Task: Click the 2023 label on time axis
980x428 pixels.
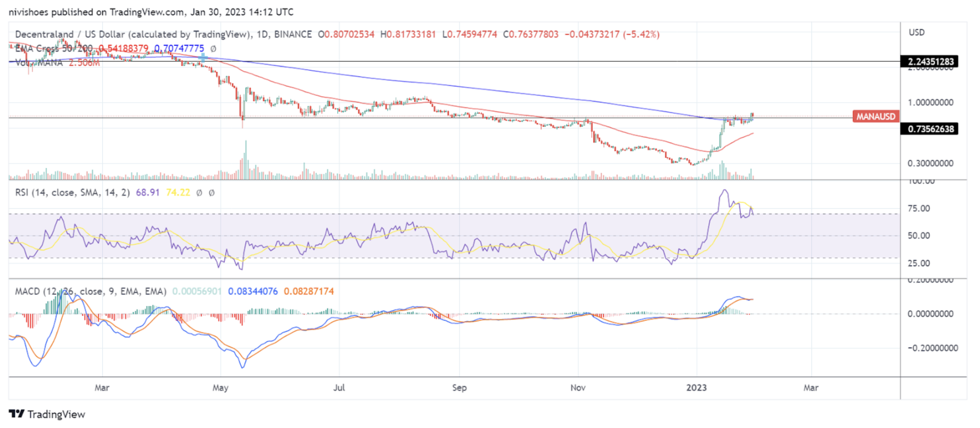Action: (x=696, y=387)
